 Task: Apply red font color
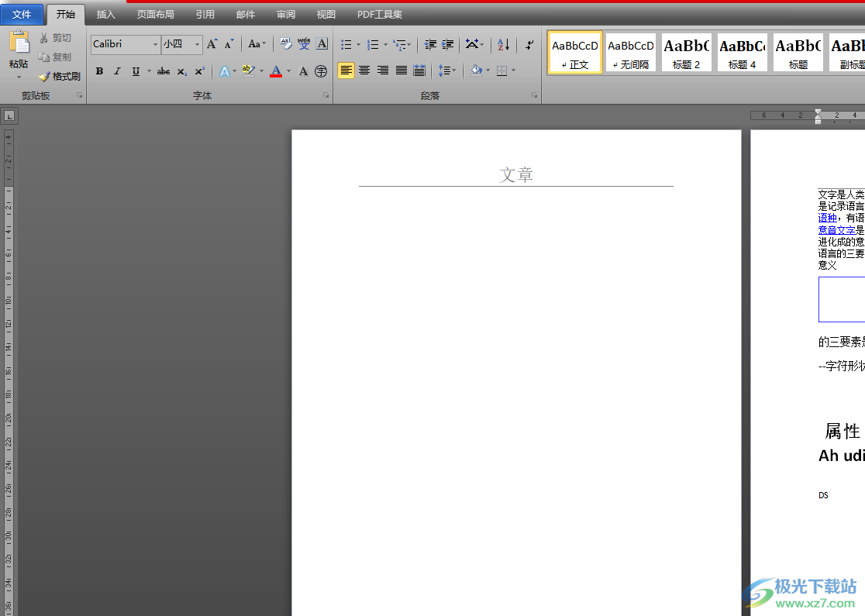pyautogui.click(x=276, y=71)
